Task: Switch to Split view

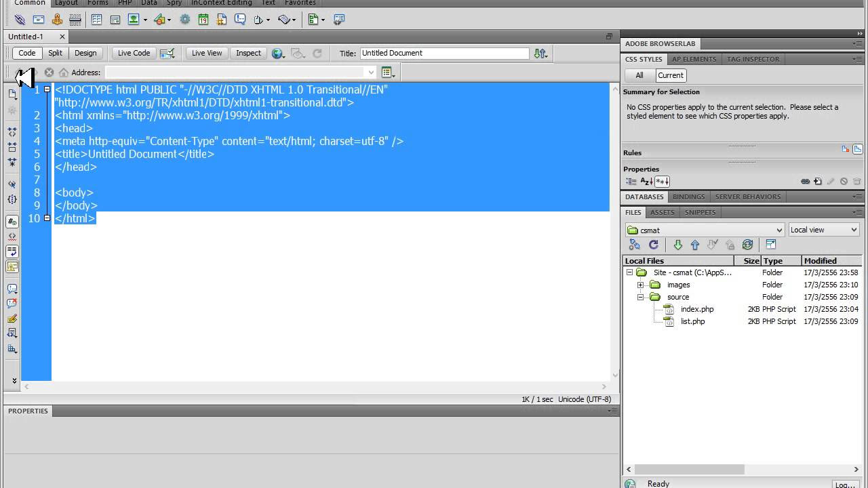Action: pyautogui.click(x=55, y=53)
